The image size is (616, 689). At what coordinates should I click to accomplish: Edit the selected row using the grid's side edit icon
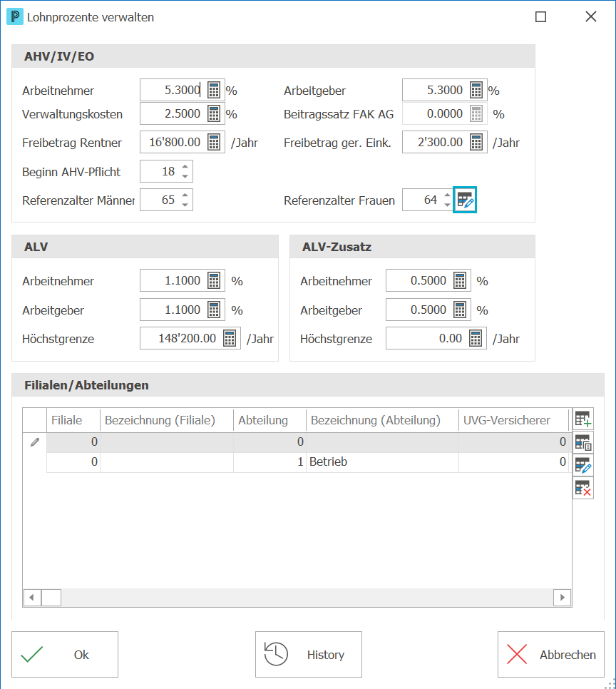click(x=583, y=465)
